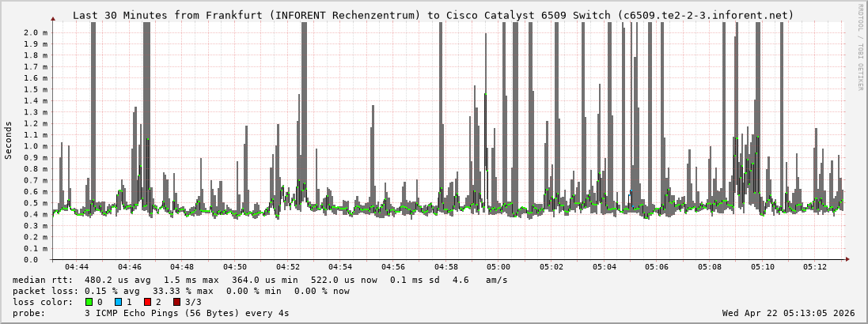Click the probe ICMP Echo Pings description
The image size is (868, 324).
(187, 313)
